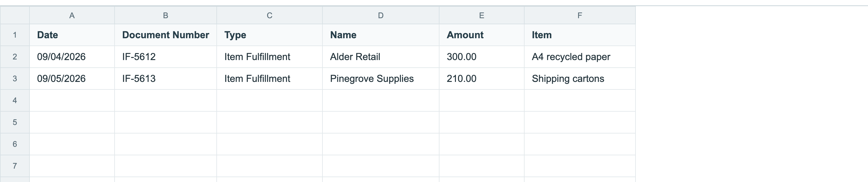Select row 7 header

coord(15,166)
